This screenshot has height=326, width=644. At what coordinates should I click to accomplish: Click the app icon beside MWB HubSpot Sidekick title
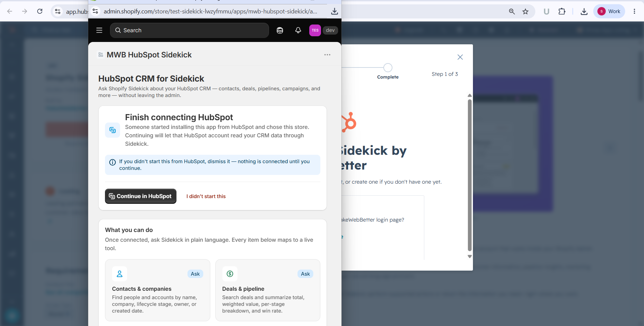coord(101,55)
